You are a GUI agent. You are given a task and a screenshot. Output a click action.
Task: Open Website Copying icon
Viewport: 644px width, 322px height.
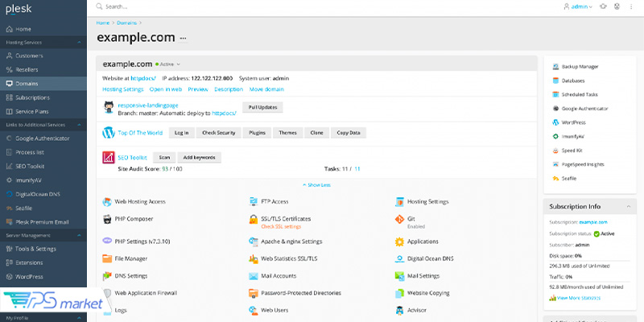tap(399, 293)
